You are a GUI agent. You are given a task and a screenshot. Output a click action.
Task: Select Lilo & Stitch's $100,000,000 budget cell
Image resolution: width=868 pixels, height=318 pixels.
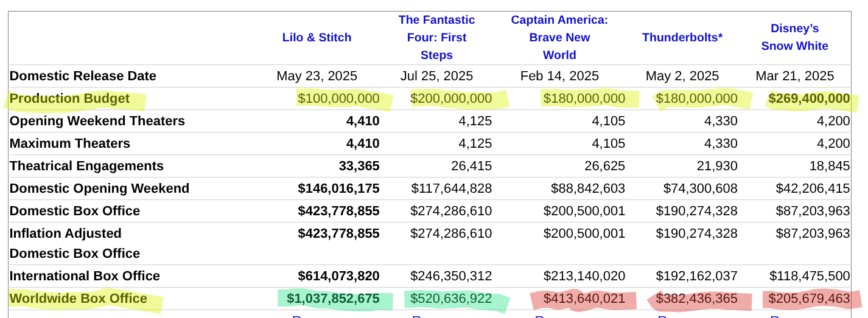pyautogui.click(x=338, y=99)
